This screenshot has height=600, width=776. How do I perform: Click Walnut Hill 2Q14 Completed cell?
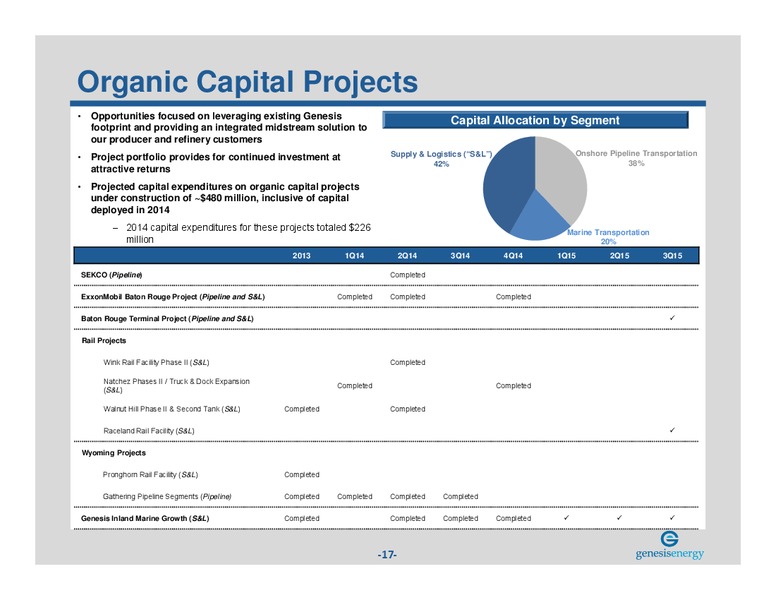point(407,409)
